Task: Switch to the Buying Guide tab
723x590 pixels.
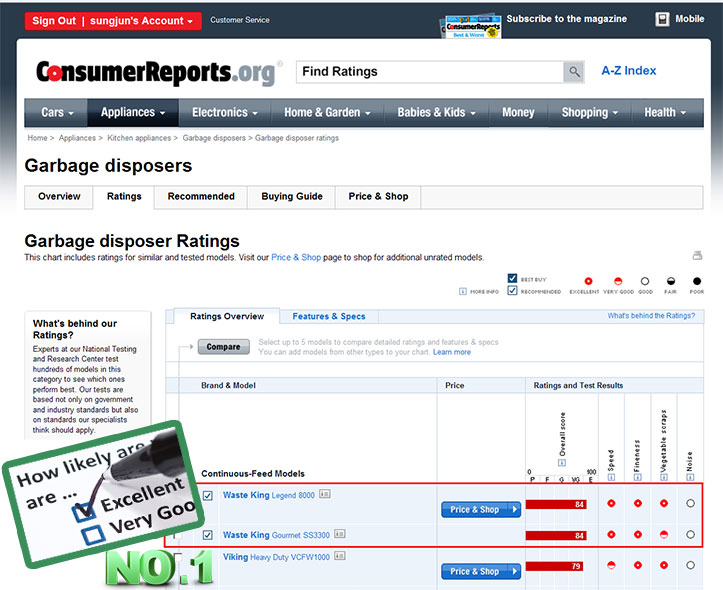Action: tap(292, 197)
